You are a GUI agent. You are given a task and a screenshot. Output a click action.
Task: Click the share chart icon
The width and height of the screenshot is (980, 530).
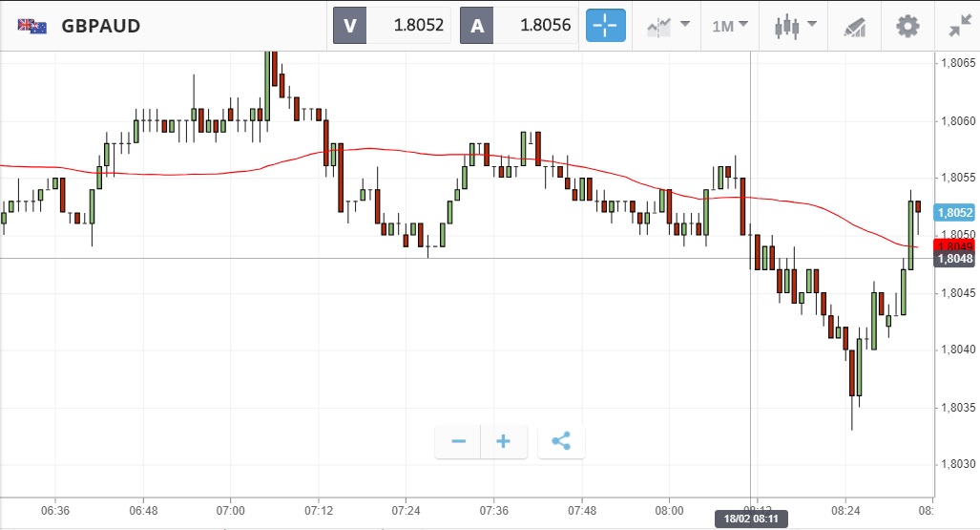(561, 441)
